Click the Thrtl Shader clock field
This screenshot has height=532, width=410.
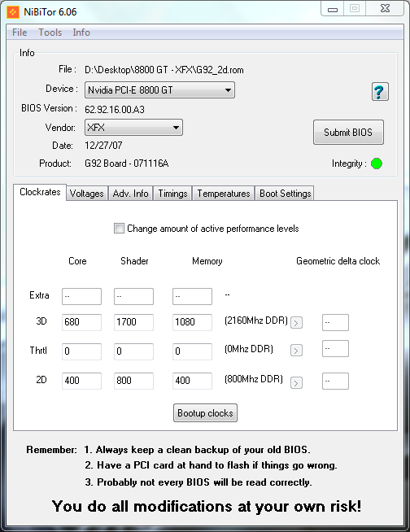point(133,351)
